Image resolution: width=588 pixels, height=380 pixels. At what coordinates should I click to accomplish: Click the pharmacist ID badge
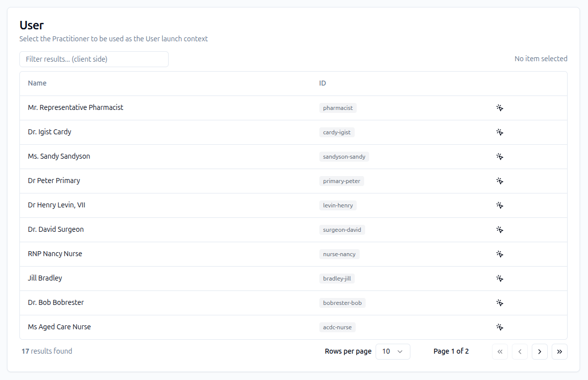click(x=338, y=108)
